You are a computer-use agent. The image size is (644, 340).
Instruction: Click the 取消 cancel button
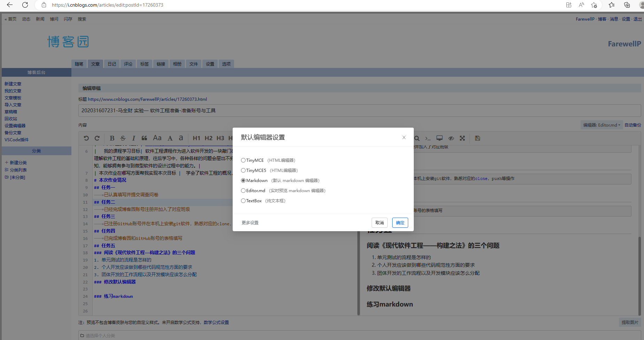[x=380, y=223]
